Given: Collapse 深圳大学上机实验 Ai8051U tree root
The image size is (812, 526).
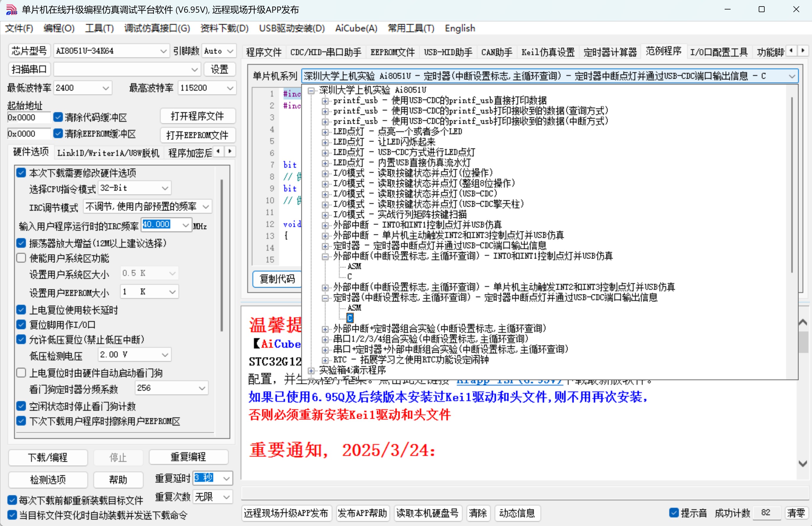Looking at the screenshot, I should (311, 90).
